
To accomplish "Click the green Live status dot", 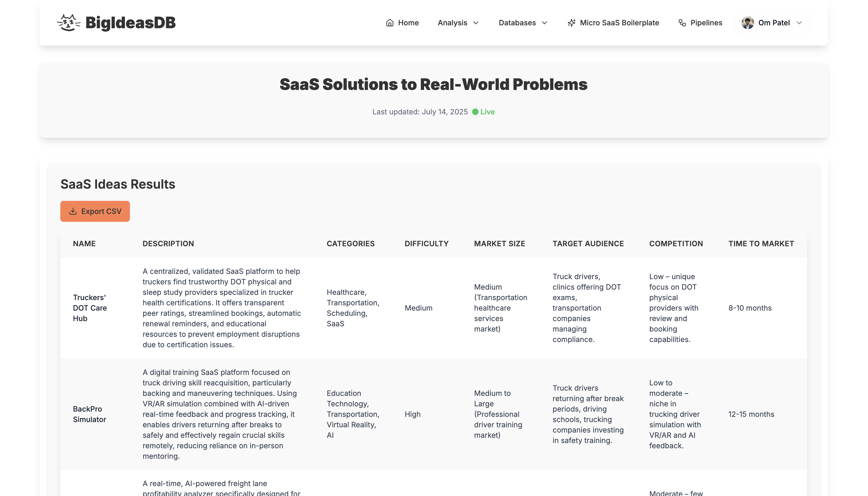I will (475, 112).
